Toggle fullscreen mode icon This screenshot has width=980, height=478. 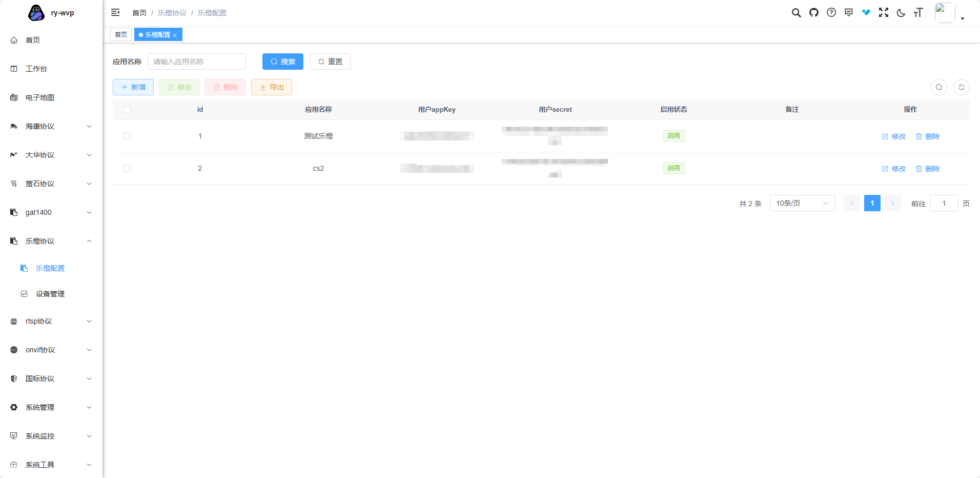click(884, 13)
